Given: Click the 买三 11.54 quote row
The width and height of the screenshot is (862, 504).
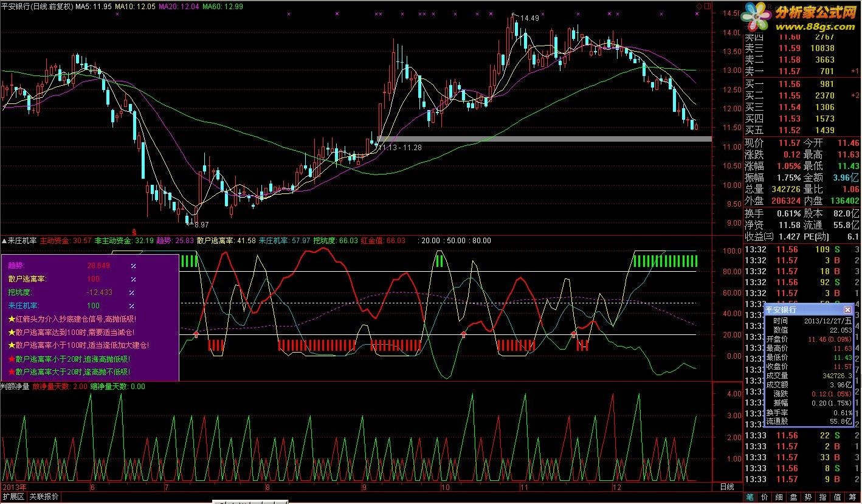Looking at the screenshot, I should [802, 107].
